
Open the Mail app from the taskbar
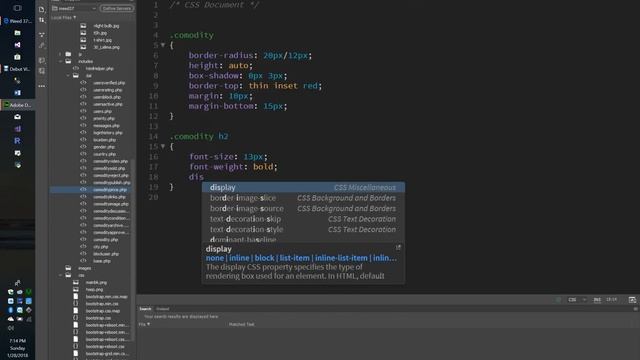pyautogui.click(x=17, y=117)
